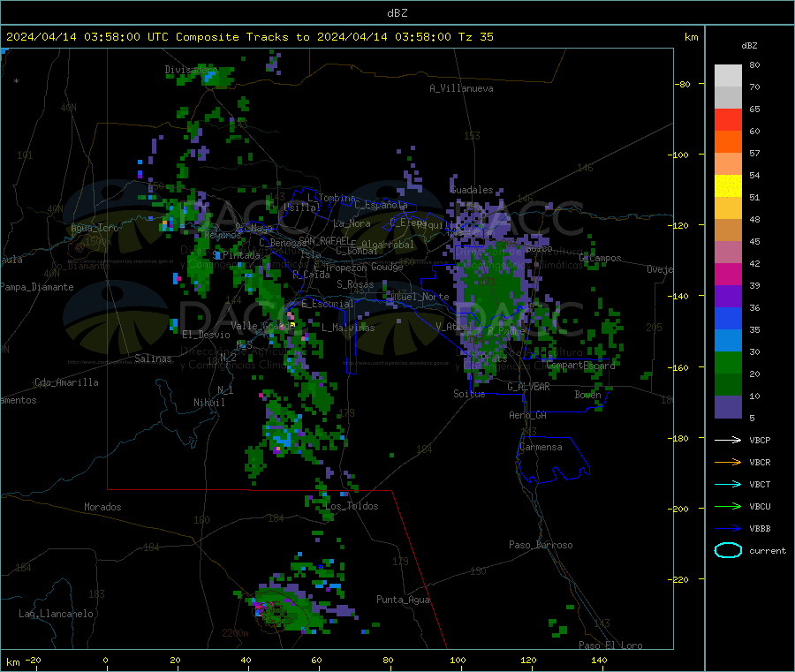Click the G_Campos place label

(600, 258)
